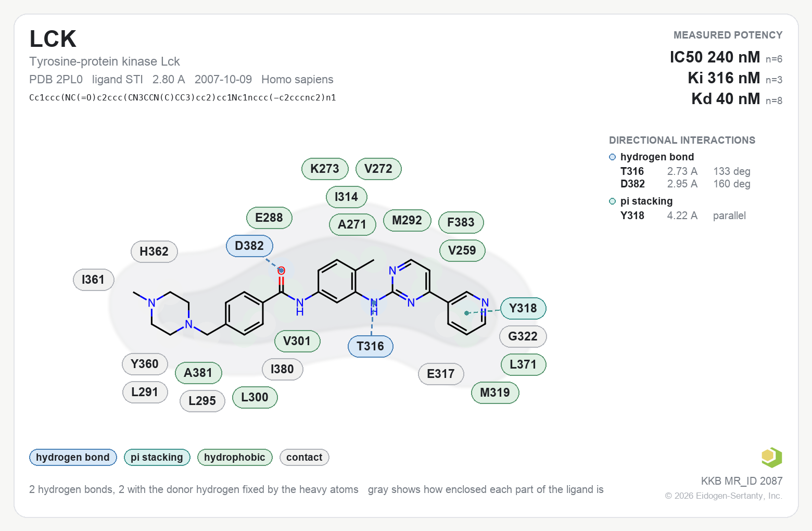Click the A381 residue bubble

[x=198, y=373]
